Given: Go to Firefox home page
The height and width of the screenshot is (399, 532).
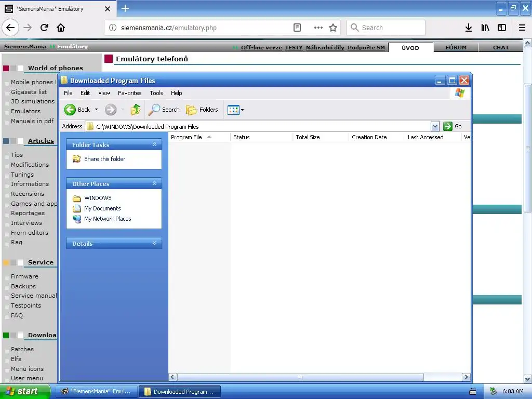Looking at the screenshot, I should (x=61, y=28).
